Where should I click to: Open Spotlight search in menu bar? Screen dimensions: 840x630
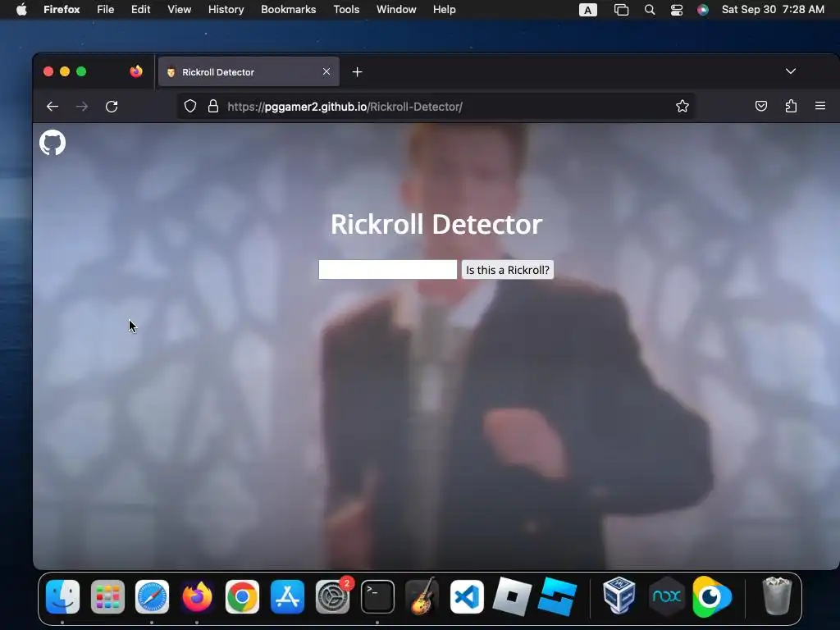click(x=650, y=10)
